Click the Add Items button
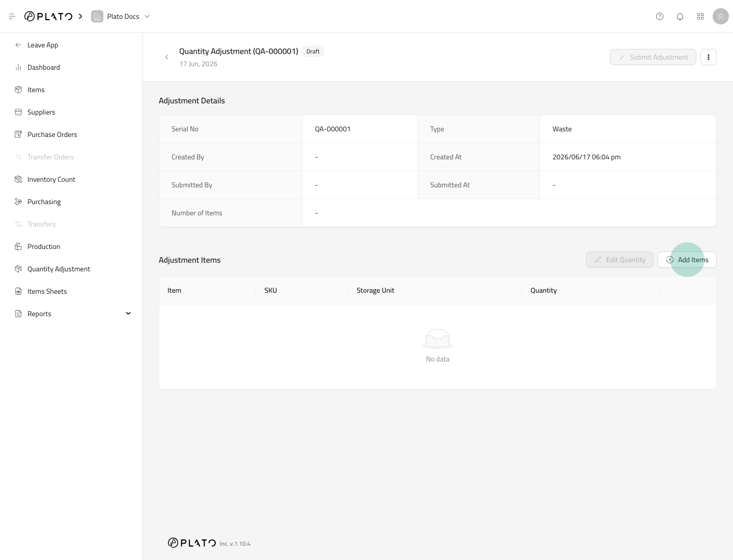 [687, 260]
